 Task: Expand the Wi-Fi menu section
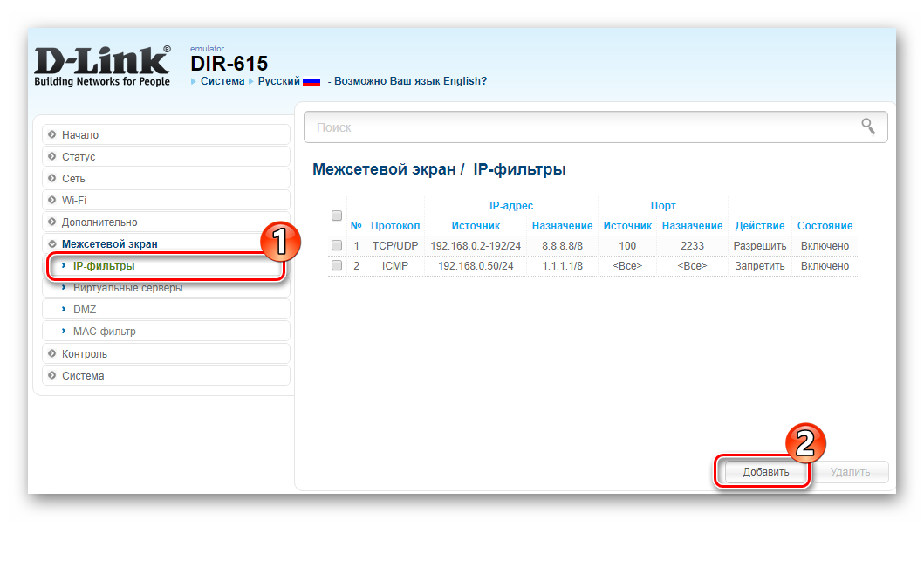pyautogui.click(x=166, y=201)
